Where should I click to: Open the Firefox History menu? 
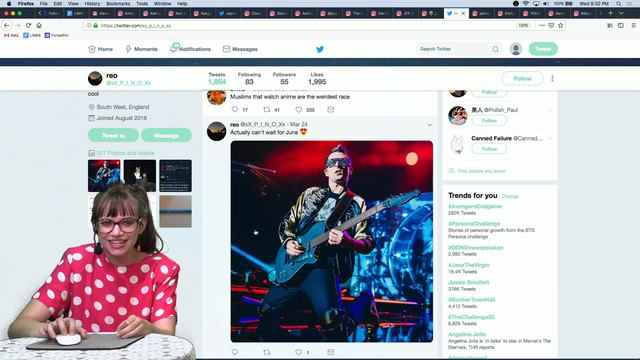[x=92, y=3]
